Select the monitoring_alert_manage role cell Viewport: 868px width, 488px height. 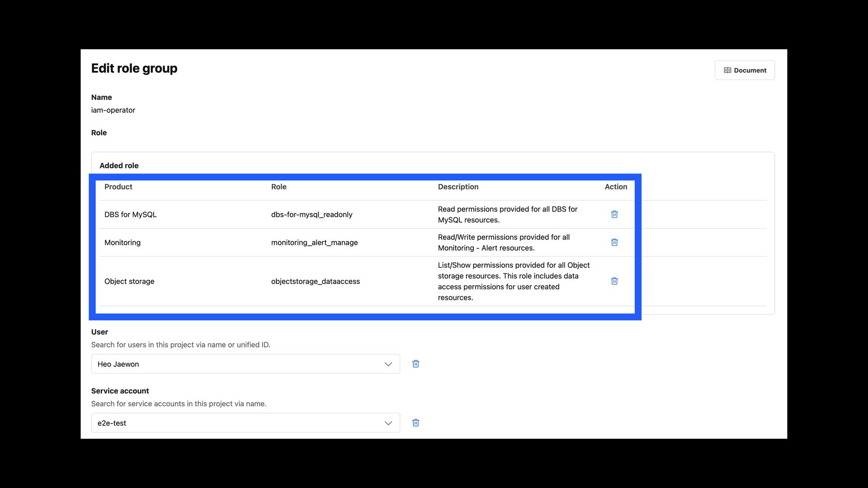(315, 243)
